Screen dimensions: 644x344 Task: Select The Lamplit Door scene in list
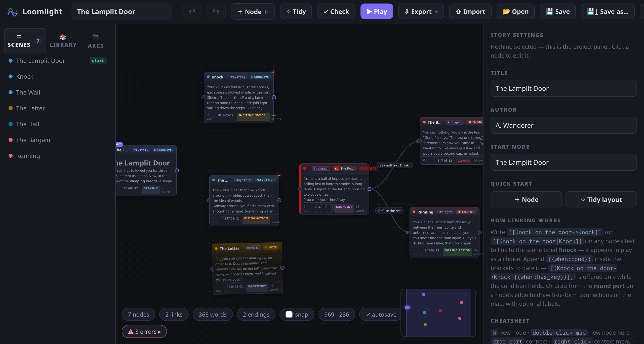[x=58, y=61]
